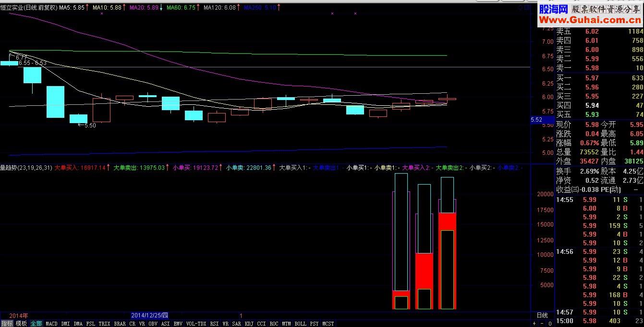Click the MA5: 5.85 legend label
The height and width of the screenshot is (327, 644).
72,8
